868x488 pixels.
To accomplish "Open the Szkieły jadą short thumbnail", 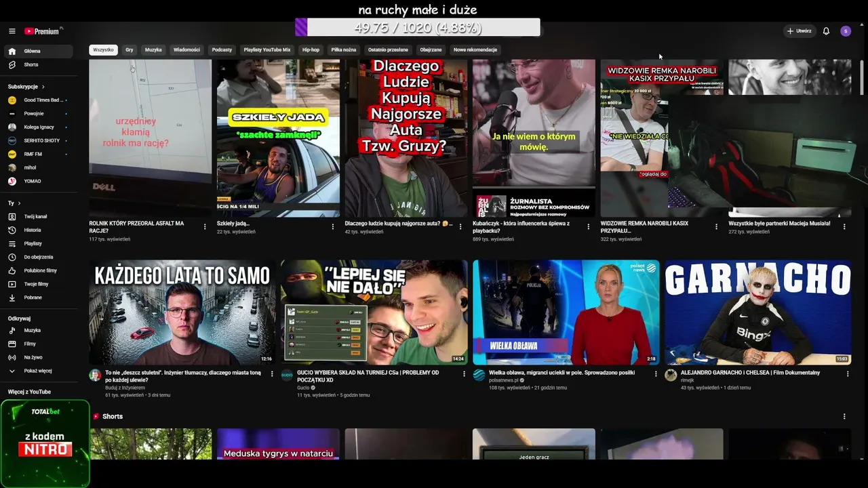I will (x=278, y=138).
